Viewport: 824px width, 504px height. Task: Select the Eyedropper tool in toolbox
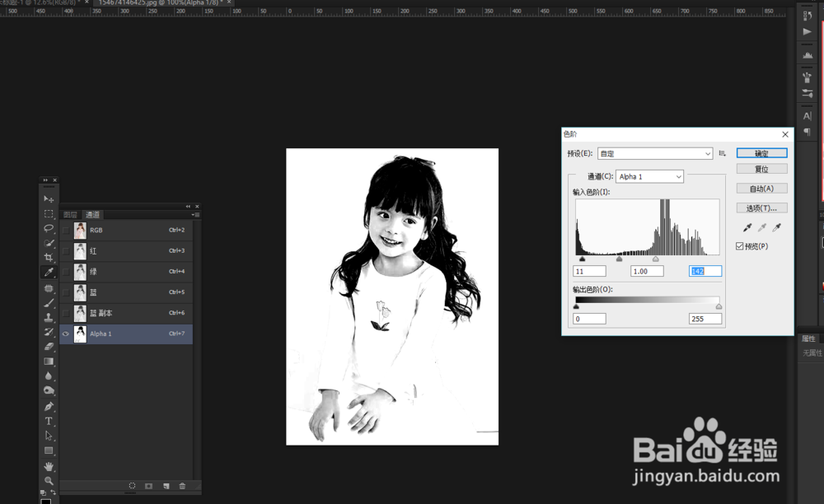point(49,272)
